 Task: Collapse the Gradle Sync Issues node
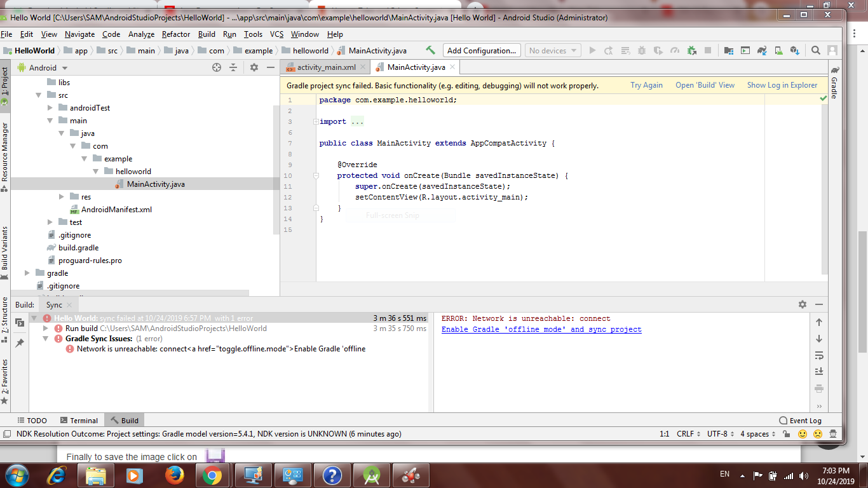point(46,339)
